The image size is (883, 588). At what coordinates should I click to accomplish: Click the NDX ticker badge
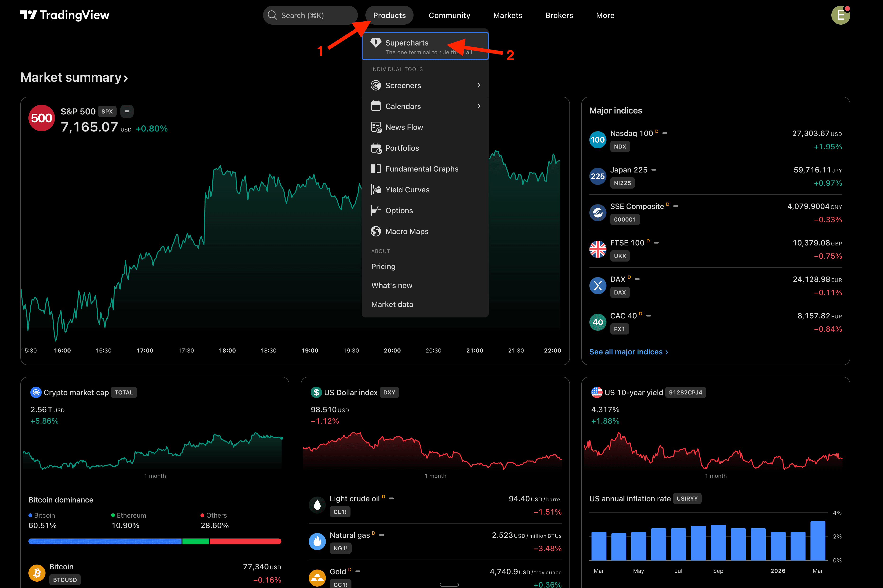[620, 147]
